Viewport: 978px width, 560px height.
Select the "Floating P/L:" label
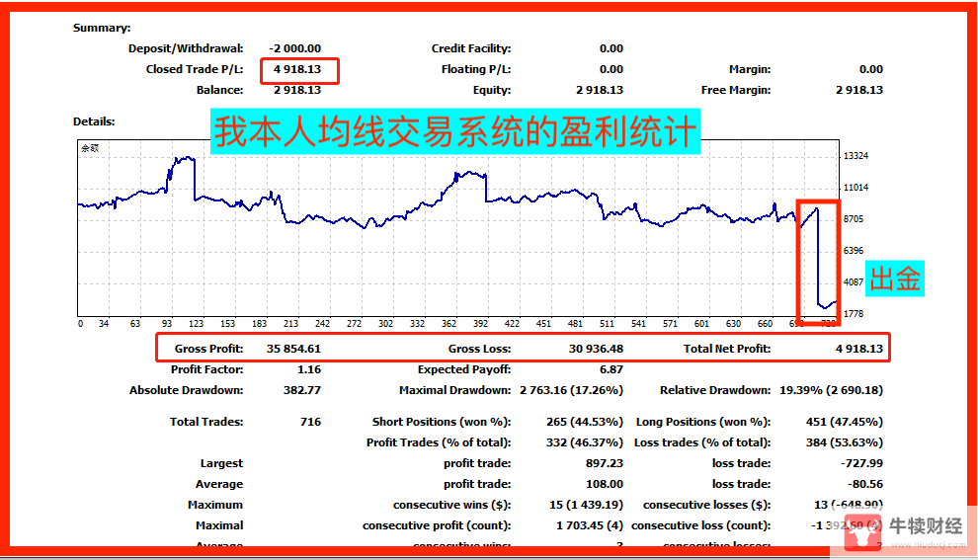[x=476, y=69]
